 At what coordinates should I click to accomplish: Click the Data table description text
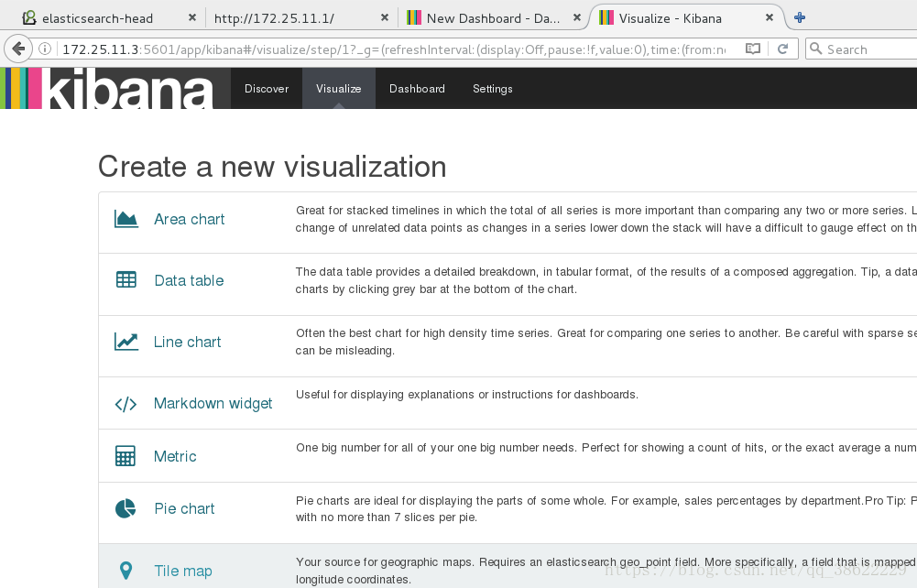[606, 280]
